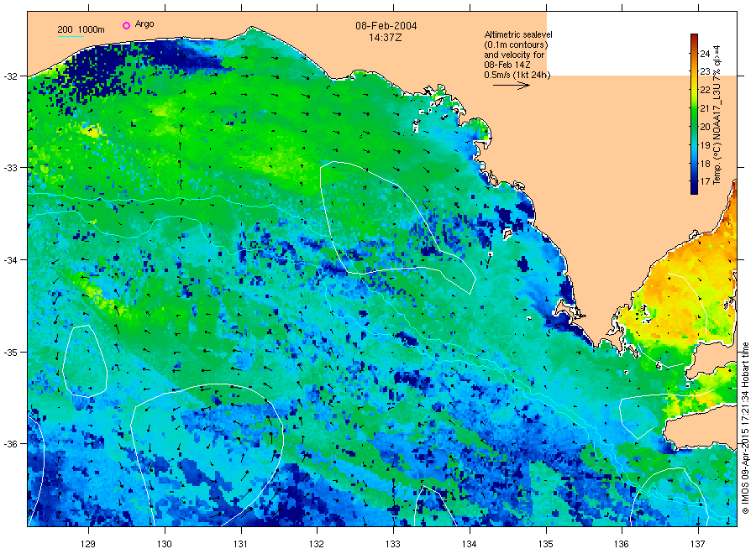Click the 134 longitude axis label
The width and height of the screenshot is (756, 554).
coord(469,544)
